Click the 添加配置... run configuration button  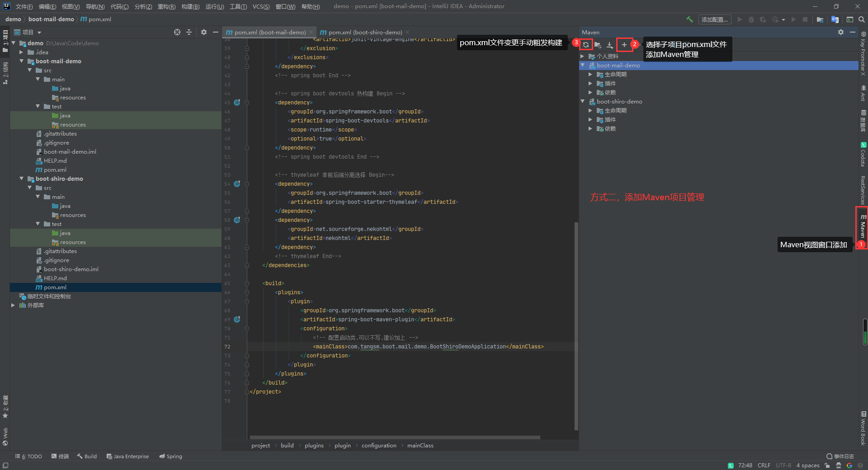coord(715,19)
